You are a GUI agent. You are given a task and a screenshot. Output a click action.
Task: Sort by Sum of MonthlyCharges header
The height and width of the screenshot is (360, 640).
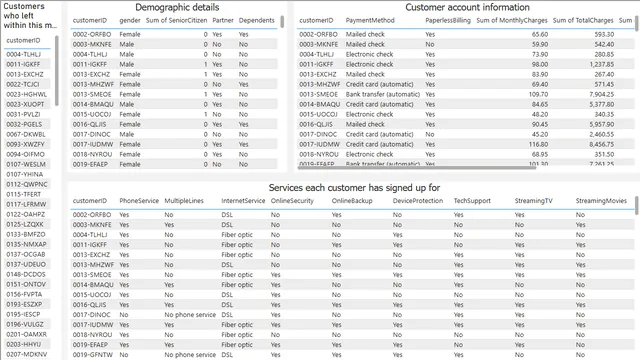tap(512, 20)
